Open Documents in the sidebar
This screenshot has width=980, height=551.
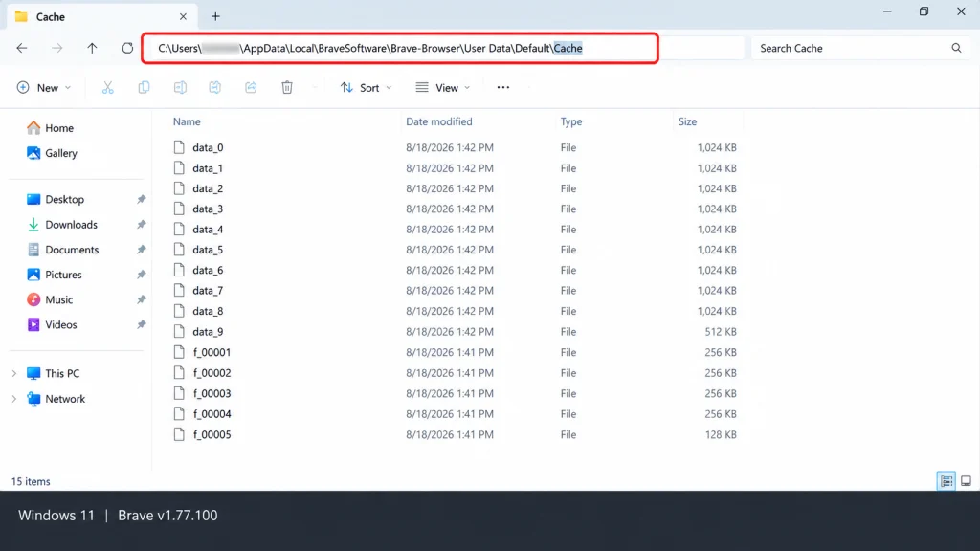63,250
